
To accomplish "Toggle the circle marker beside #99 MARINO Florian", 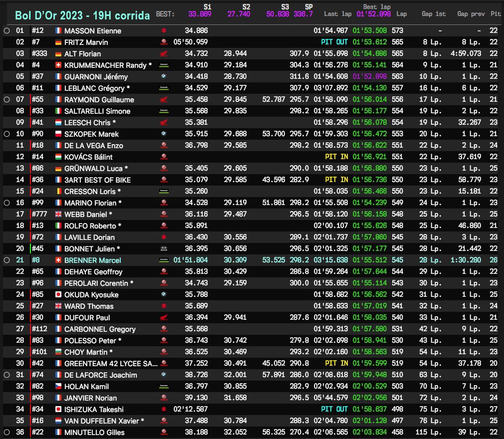I will pyautogui.click(x=7, y=203).
